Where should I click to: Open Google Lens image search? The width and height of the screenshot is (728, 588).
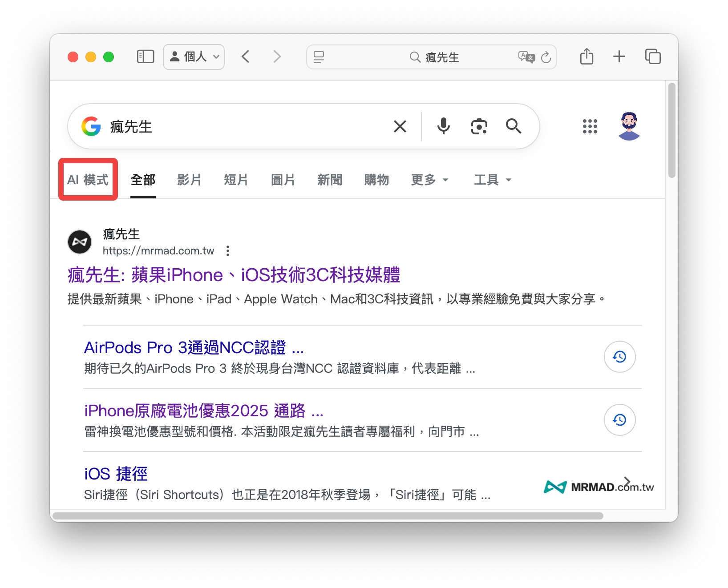[478, 127]
